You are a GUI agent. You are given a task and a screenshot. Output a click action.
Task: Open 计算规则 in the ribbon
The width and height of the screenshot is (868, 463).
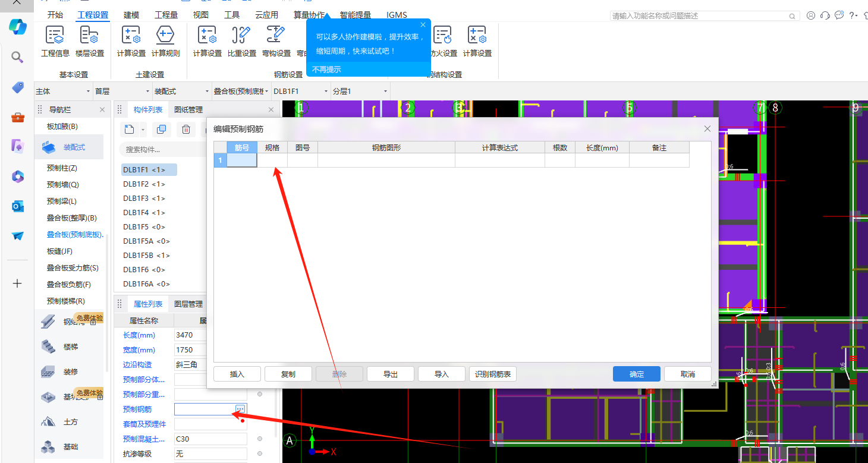[x=165, y=42]
